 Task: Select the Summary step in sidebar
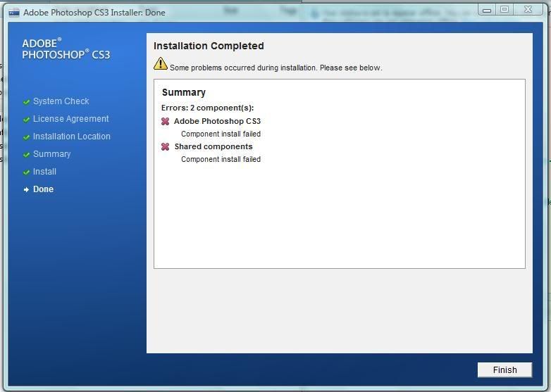51,154
